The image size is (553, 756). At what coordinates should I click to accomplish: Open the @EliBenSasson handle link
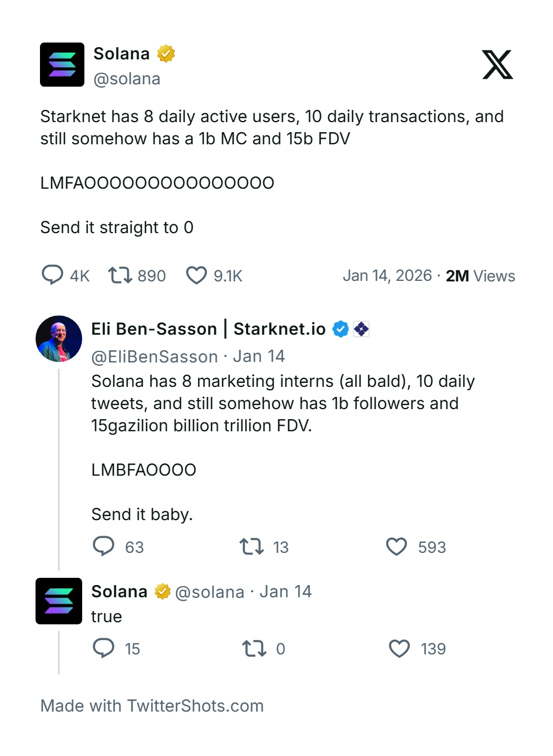[x=154, y=356]
